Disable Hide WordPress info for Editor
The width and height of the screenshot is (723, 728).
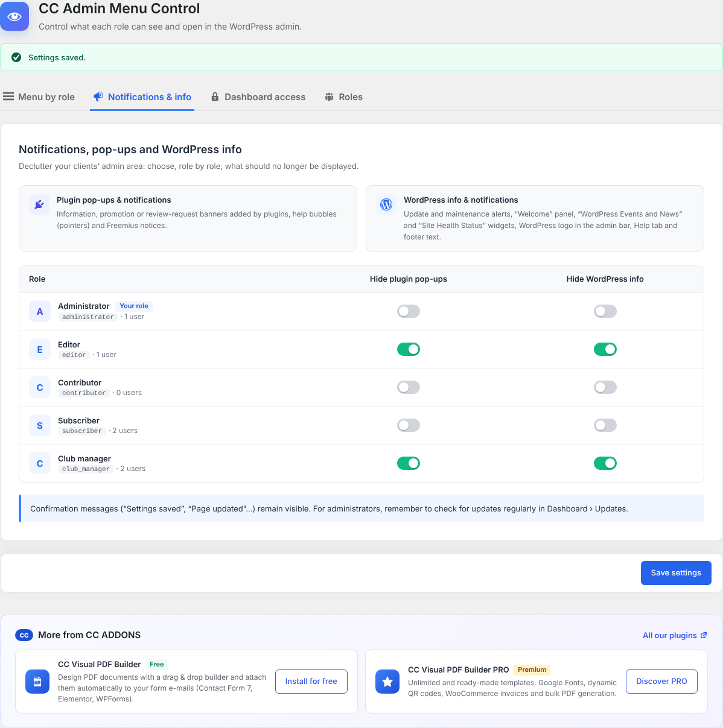(605, 349)
